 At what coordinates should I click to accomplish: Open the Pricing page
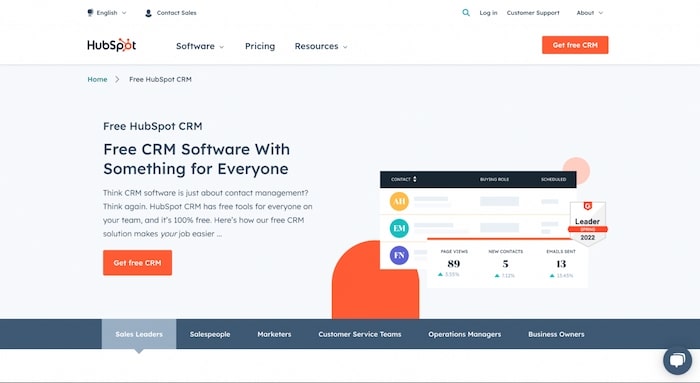pos(260,46)
